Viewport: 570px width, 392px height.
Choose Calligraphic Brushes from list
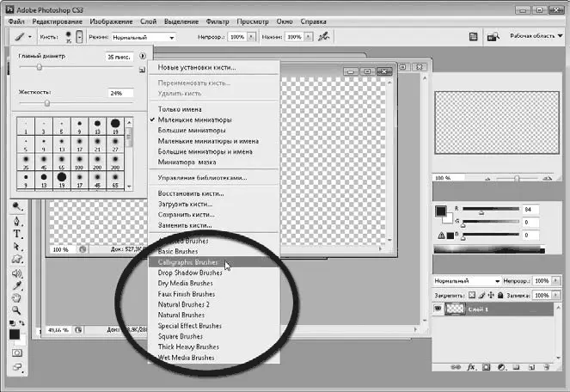[214, 262]
